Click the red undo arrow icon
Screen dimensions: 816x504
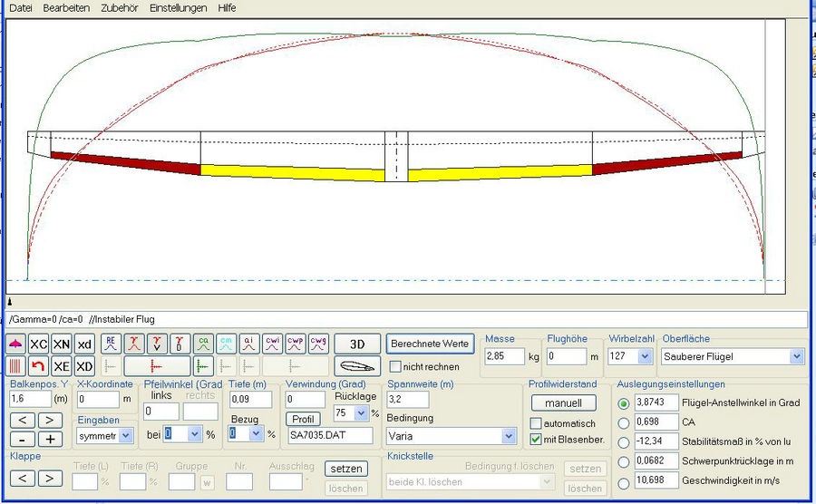[x=39, y=366]
